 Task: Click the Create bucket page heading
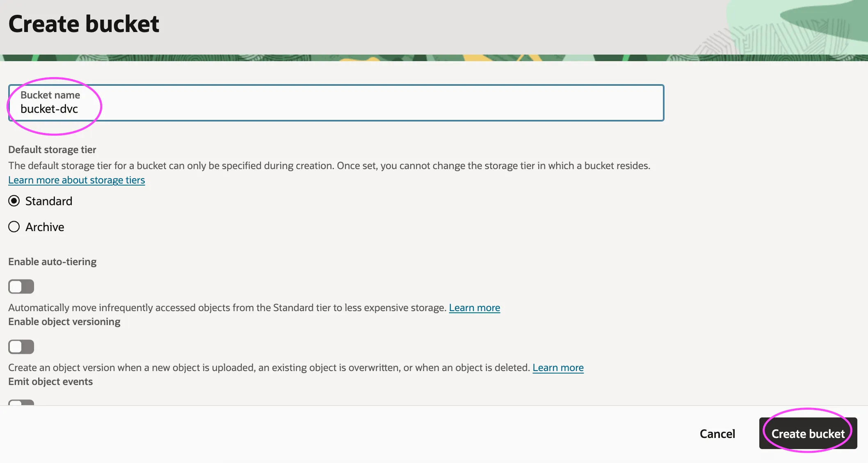coord(84,24)
